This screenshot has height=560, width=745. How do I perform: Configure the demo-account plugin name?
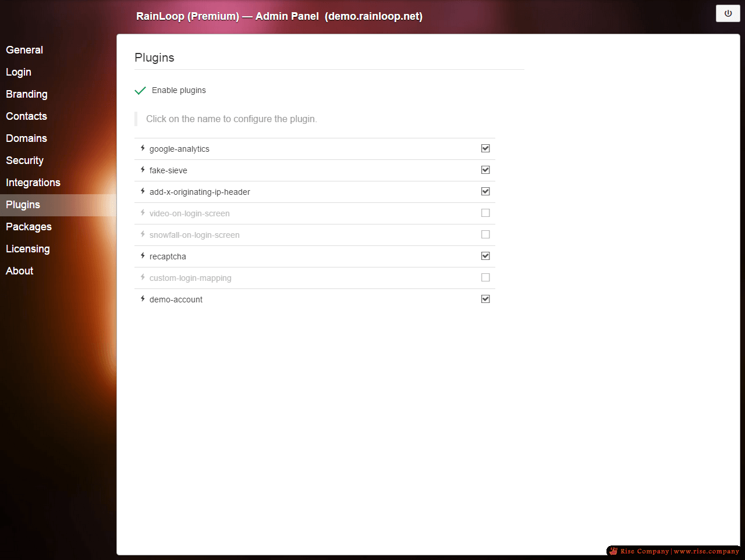click(x=176, y=299)
